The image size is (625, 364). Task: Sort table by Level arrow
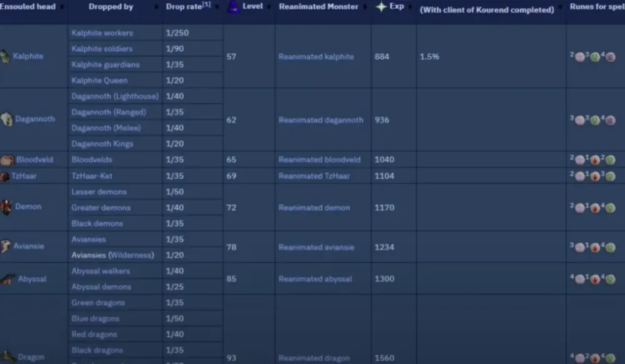coord(269,7)
